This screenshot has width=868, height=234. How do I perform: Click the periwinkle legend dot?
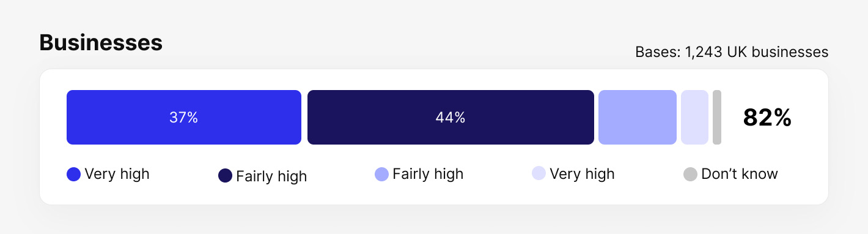381,175
